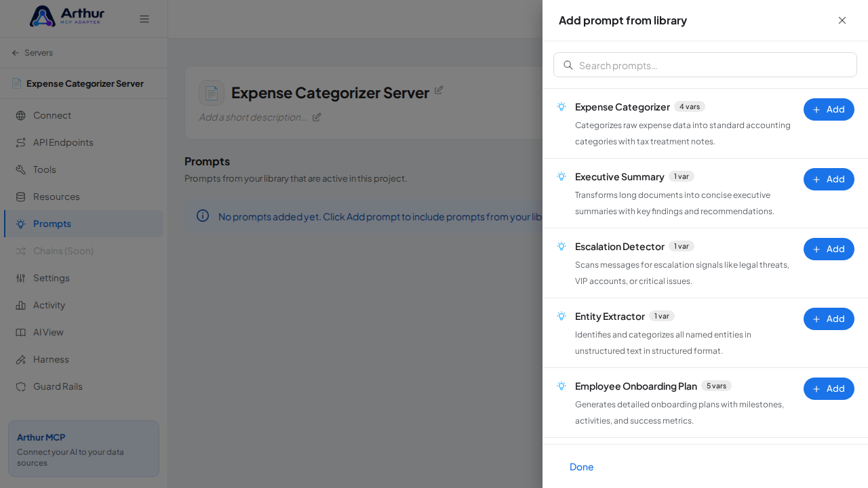Click the shuffle icon beside Chains (Soon)
The image size is (868, 488).
20,251
